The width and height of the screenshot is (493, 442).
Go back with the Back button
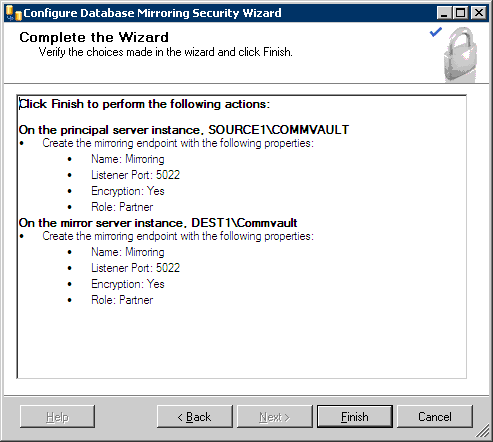195,416
